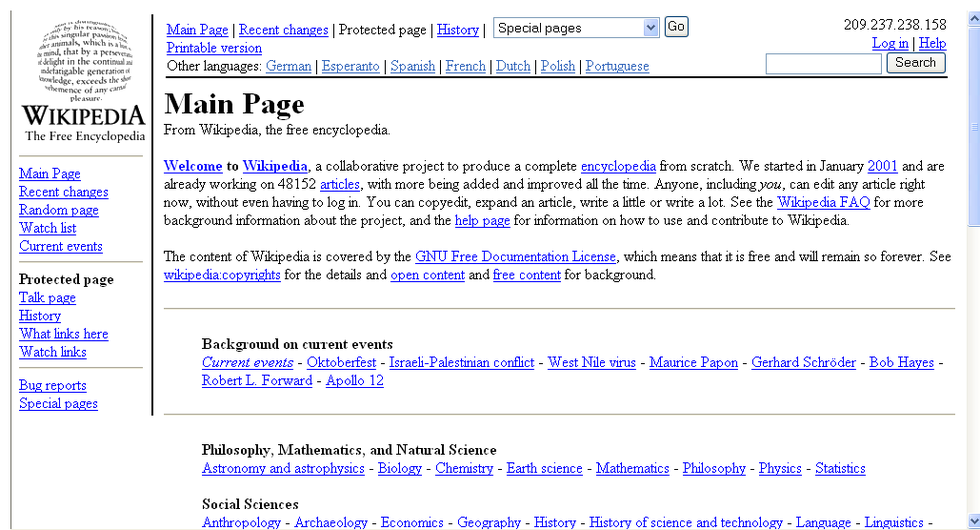Screen dimensions: 980x530
Task: Switch to the Polish language version
Action: tap(558, 66)
